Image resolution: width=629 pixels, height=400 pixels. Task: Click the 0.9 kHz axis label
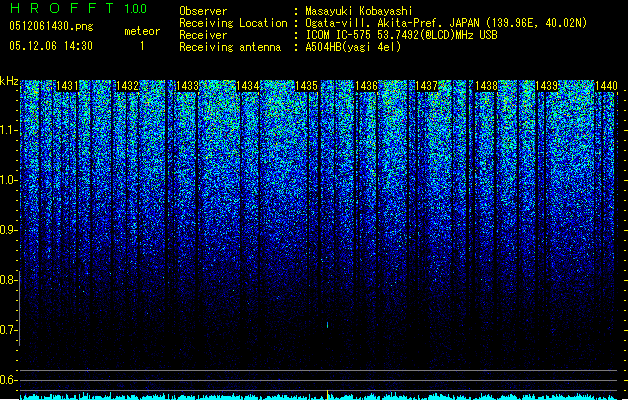coord(8,230)
